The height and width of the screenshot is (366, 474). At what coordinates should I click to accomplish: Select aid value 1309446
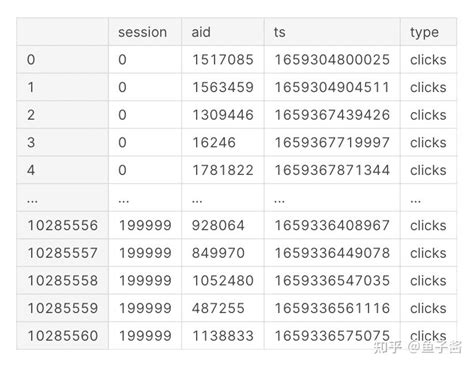tap(223, 115)
